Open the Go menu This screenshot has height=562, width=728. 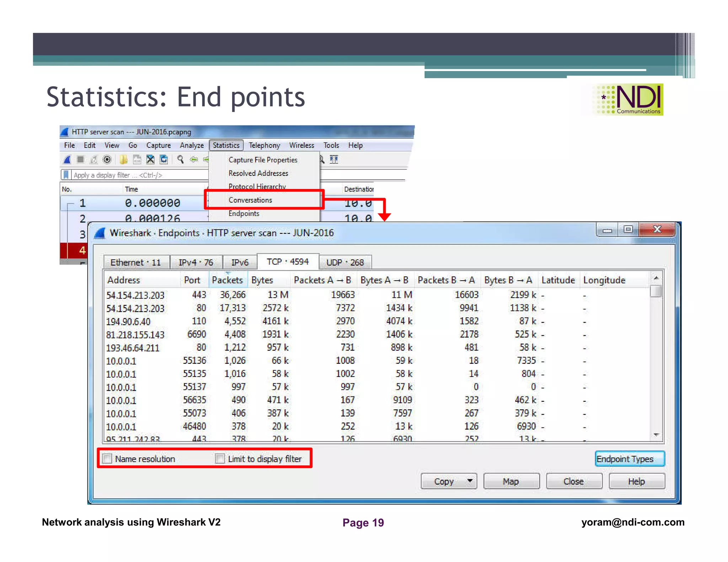click(x=133, y=145)
